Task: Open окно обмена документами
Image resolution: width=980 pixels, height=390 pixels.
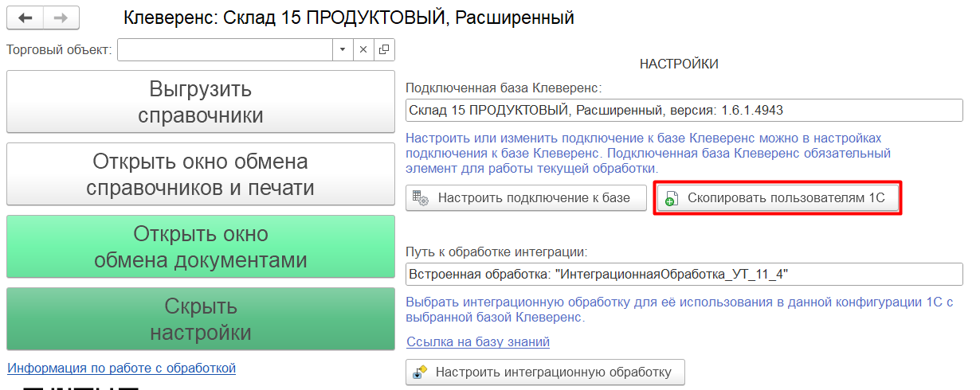Action: pos(201,247)
